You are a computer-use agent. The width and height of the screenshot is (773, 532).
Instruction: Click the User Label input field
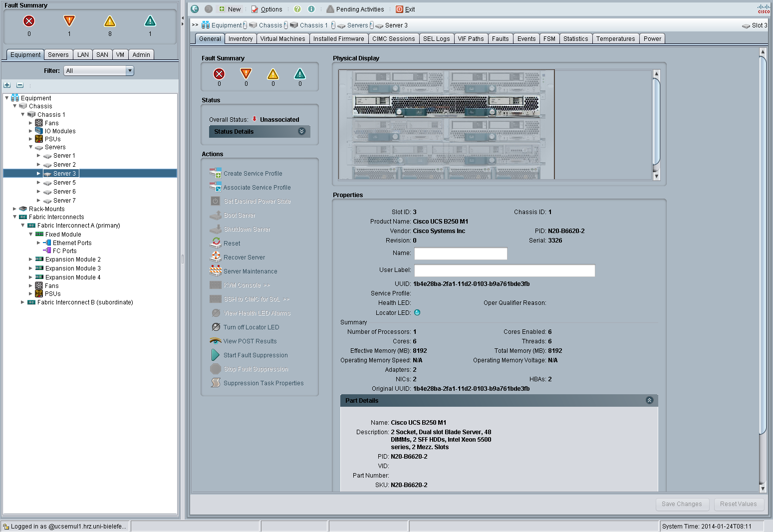coord(505,270)
